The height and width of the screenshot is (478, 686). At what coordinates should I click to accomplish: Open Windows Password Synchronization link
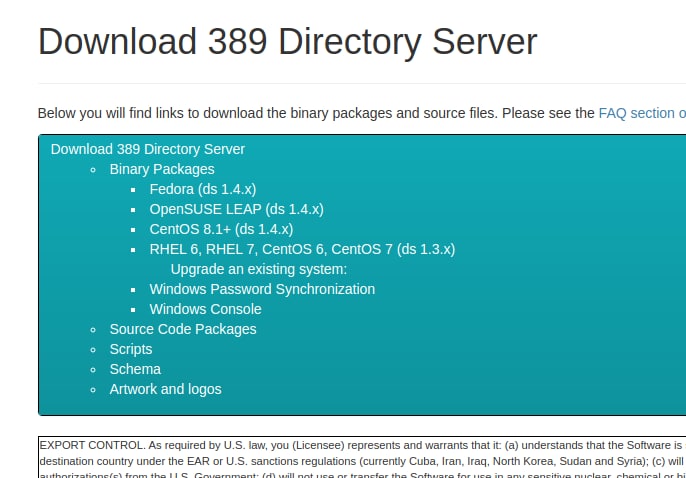(262, 290)
